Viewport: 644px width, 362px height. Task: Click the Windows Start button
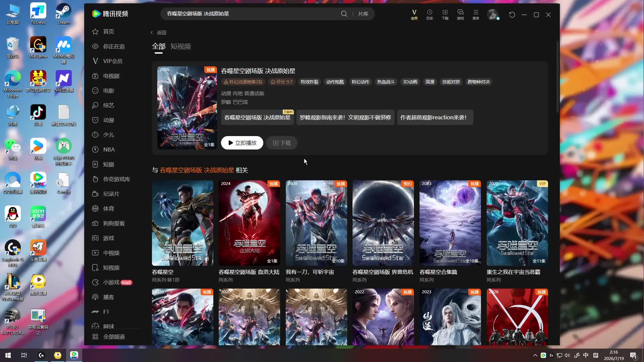(8, 355)
